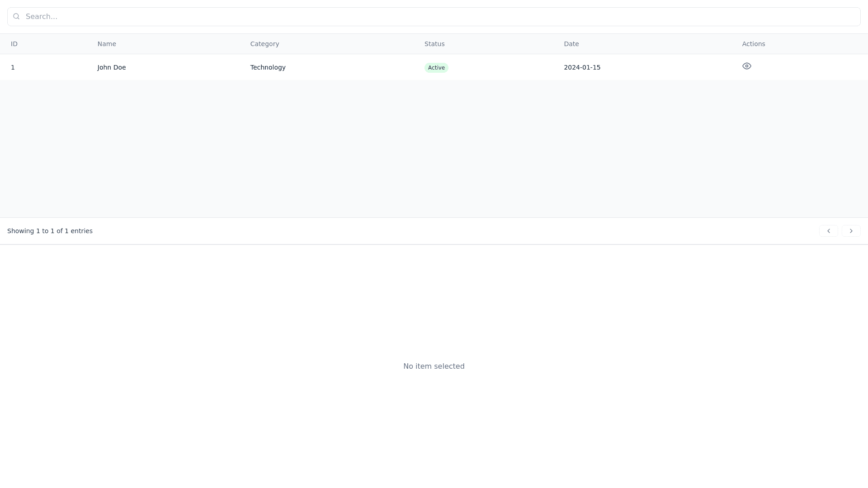868x488 pixels.
Task: Click the No item selected placeholder
Action: pos(434,366)
